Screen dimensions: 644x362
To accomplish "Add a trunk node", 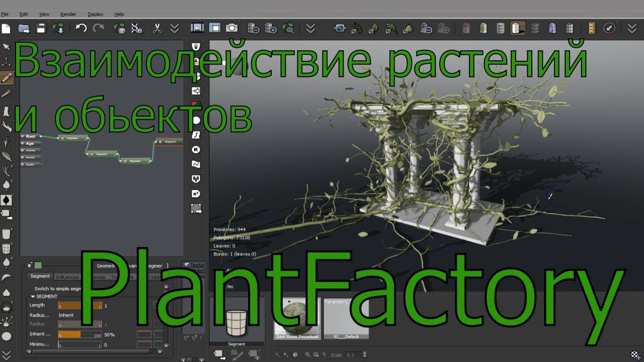I will pyautogui.click(x=7, y=112).
